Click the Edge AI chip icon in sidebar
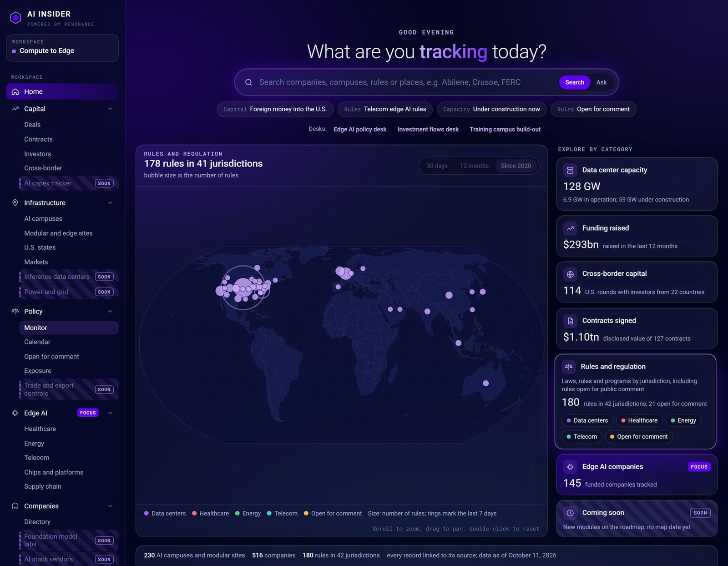 [x=15, y=413]
